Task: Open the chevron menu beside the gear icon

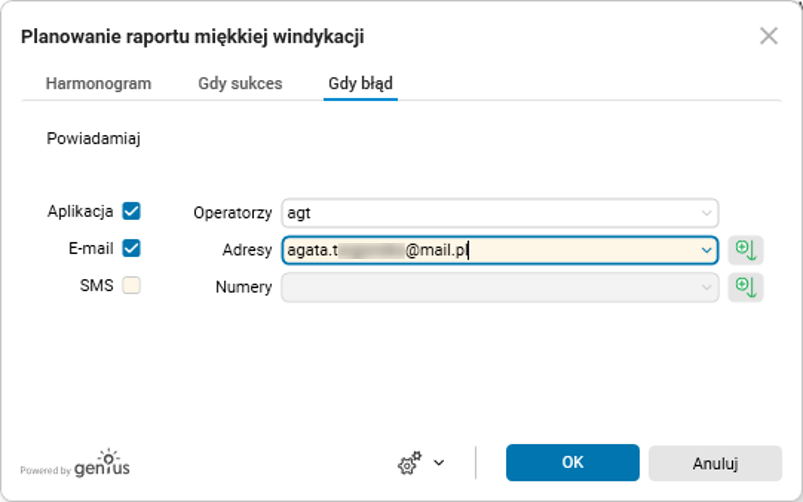Action: 438,463
